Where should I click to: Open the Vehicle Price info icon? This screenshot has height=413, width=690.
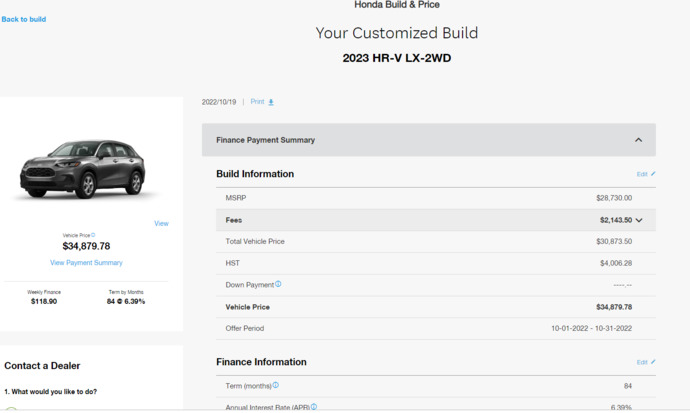(x=93, y=235)
